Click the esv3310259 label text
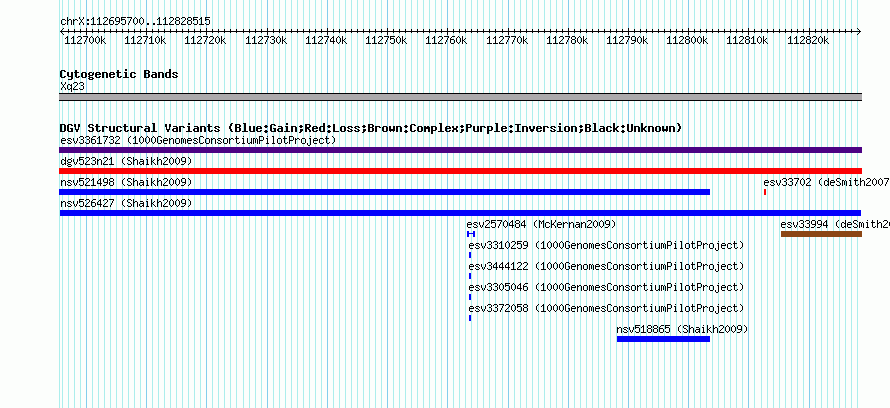 (606, 245)
